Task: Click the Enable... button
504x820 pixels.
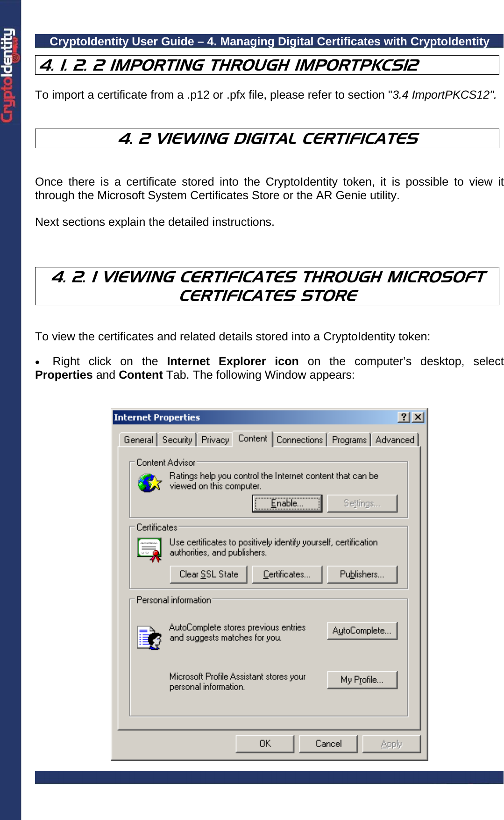Action: (287, 504)
